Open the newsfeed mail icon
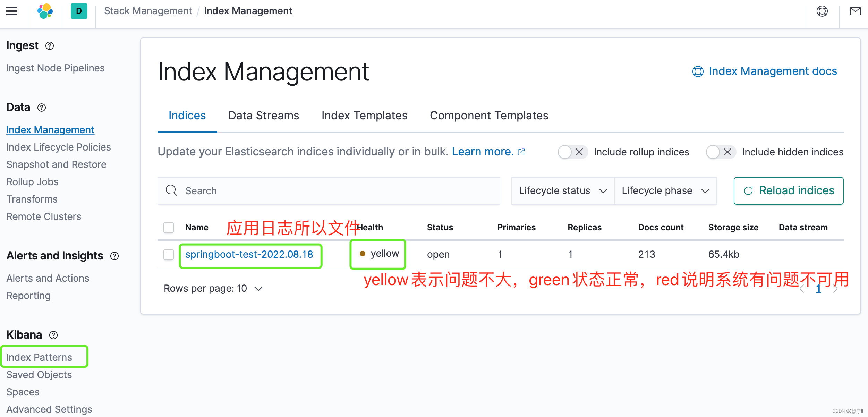 pyautogui.click(x=855, y=11)
